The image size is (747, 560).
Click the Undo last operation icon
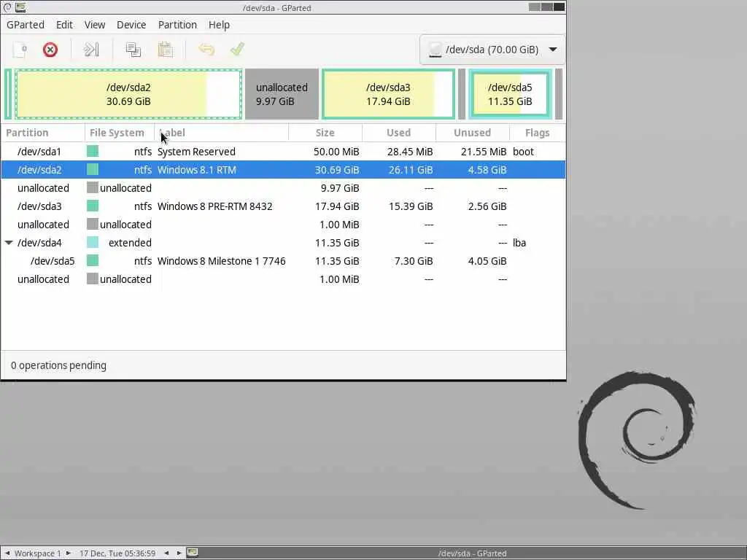(x=206, y=50)
